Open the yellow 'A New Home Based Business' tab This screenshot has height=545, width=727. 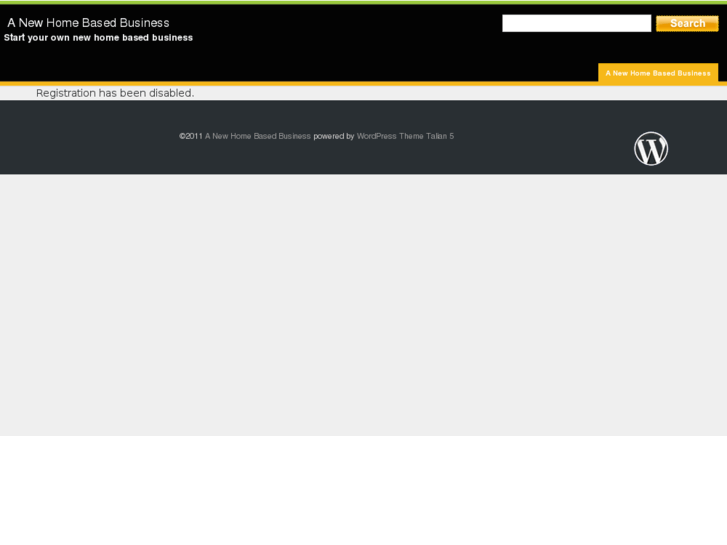pos(658,73)
